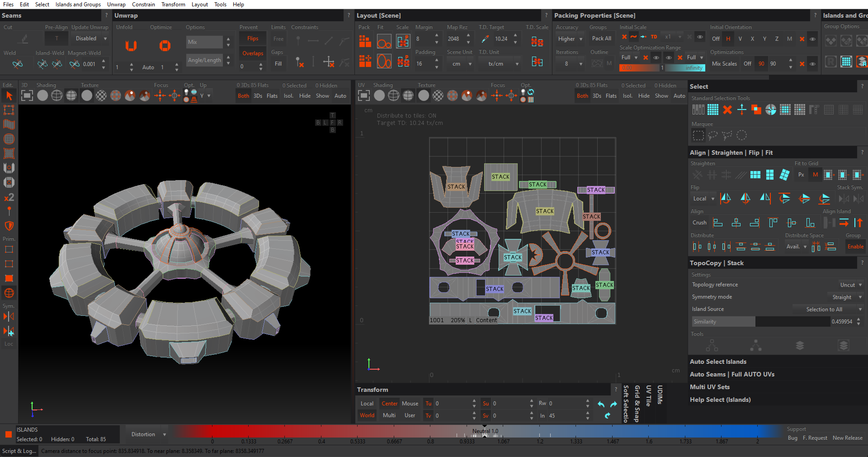
Task: Click the flip horizontal icon beside Local
Action: pyautogui.click(x=725, y=198)
